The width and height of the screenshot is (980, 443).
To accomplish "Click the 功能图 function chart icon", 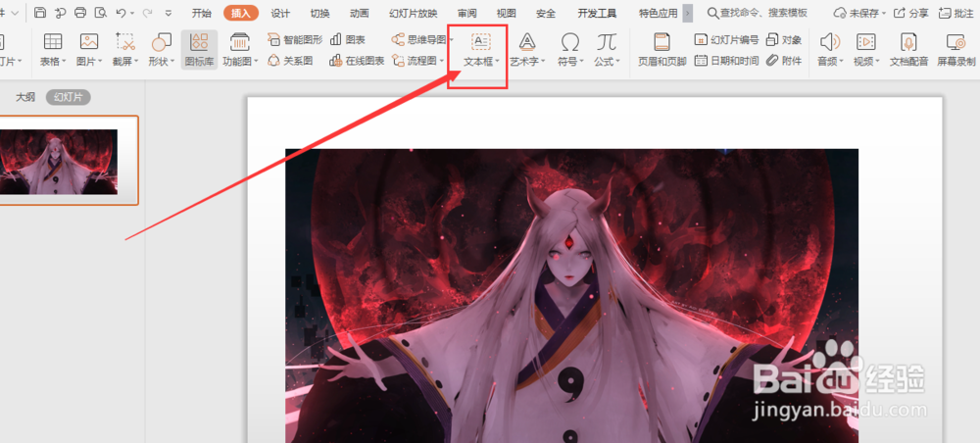I will (x=240, y=42).
